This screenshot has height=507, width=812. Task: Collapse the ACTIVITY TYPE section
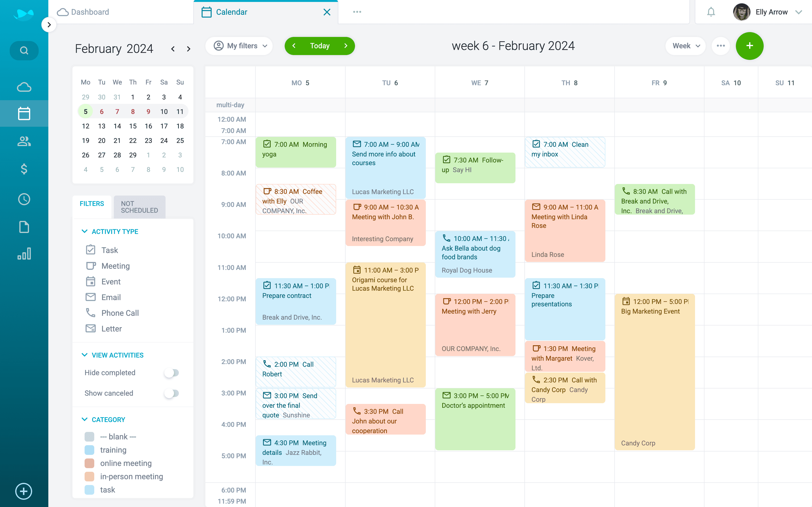[85, 231]
